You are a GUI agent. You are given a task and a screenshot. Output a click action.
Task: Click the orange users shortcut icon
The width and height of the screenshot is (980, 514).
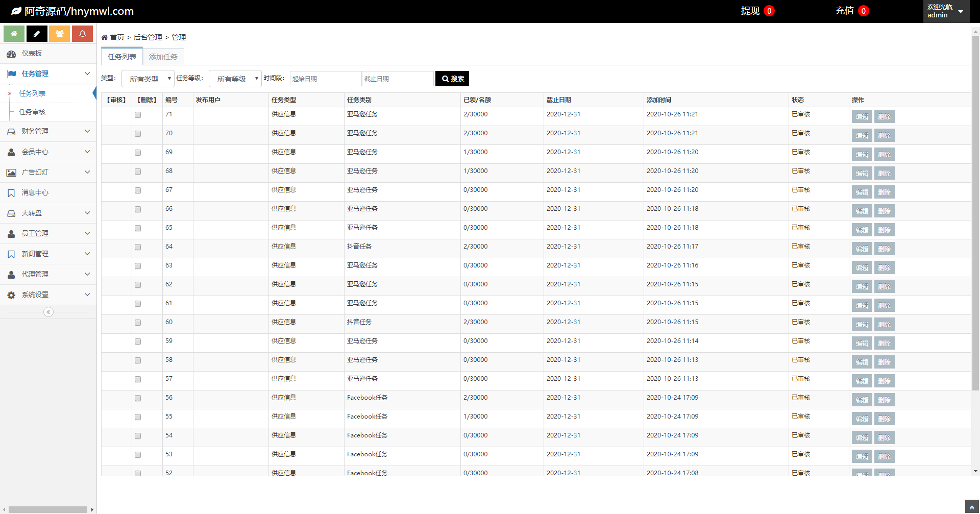tap(60, 34)
